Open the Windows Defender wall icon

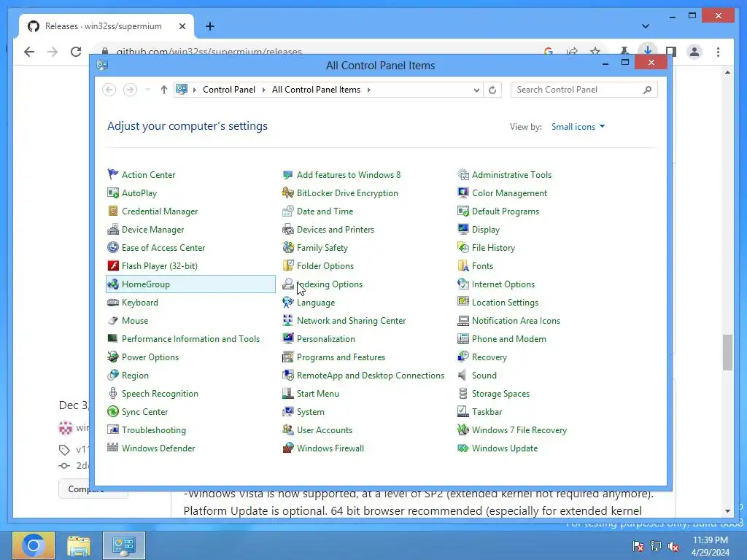(113, 448)
